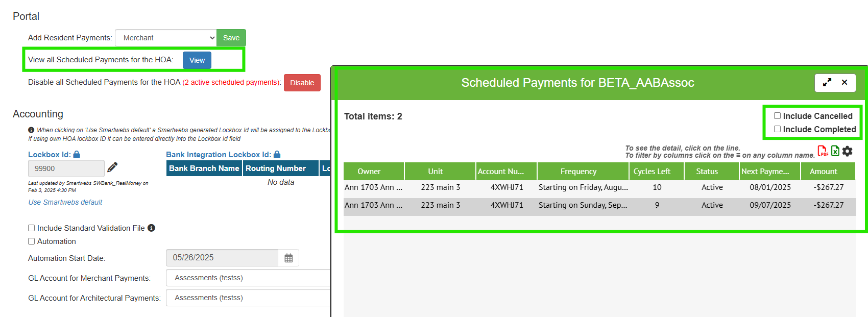The width and height of the screenshot is (868, 317).
Task: Click the lock icon next to Lockbox Id
Action: (77, 155)
